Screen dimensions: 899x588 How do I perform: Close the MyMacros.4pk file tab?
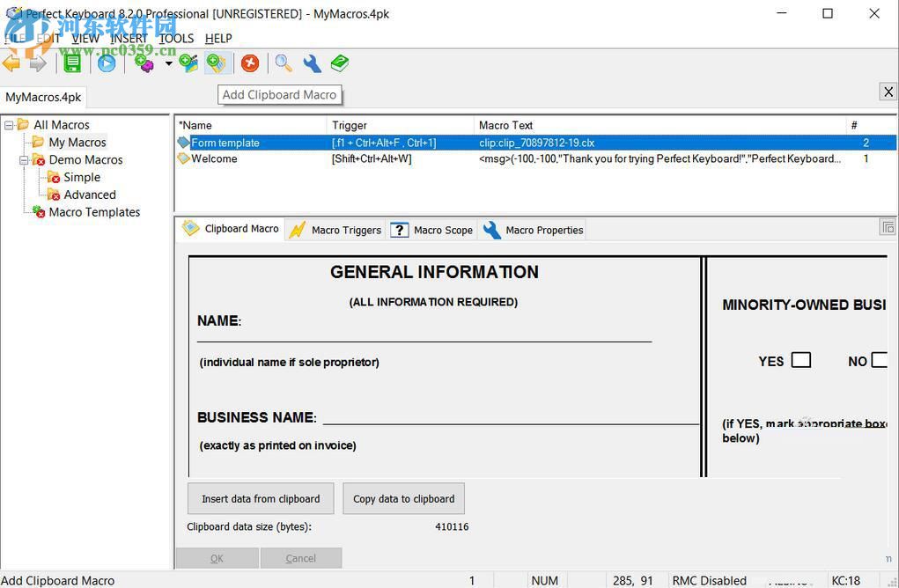888,92
